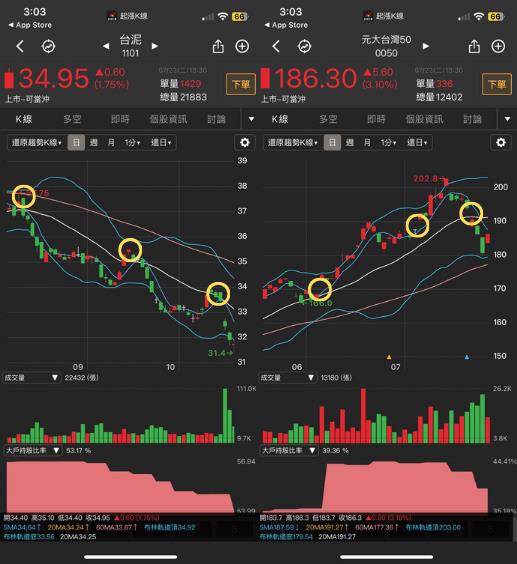The image size is (517, 564).
Task: Tap 台泥 1101 stock title
Action: tap(130, 46)
